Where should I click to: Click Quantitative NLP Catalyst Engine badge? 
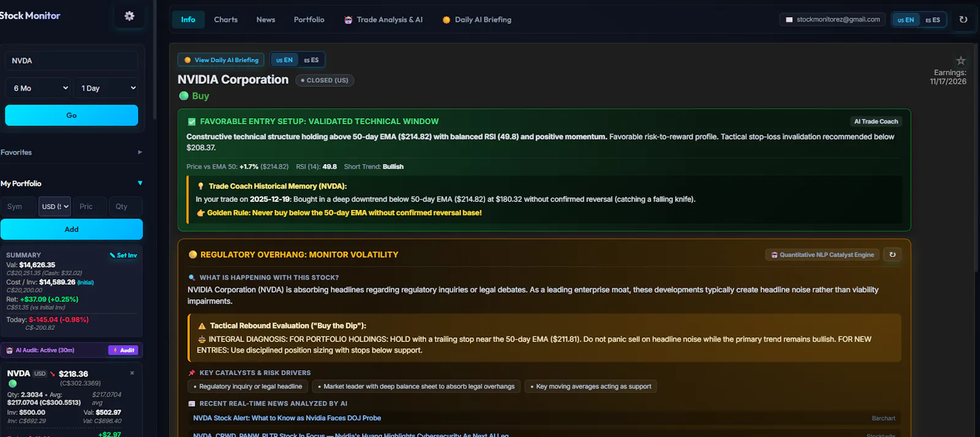[x=823, y=255]
